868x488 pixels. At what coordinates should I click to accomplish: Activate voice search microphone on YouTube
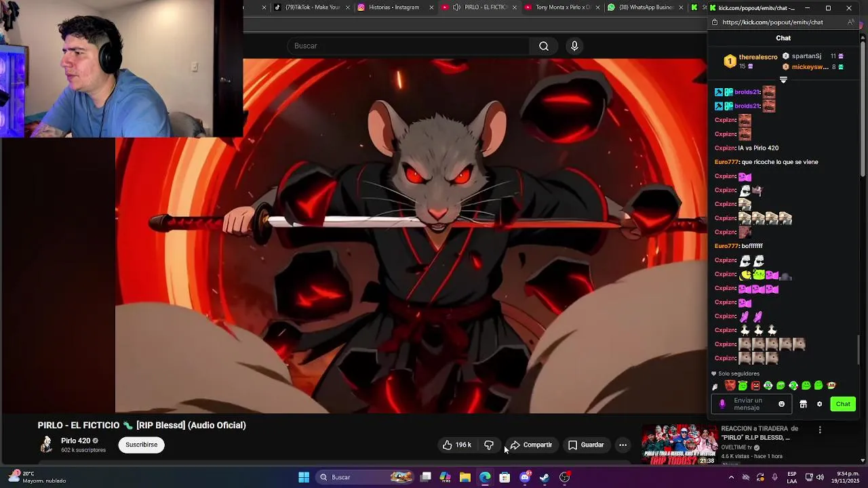[574, 46]
